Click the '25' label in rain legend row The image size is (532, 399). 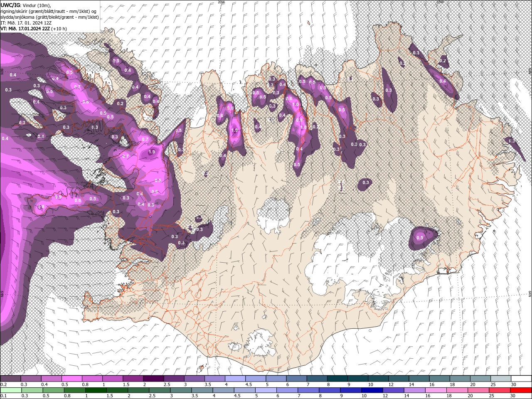coord(492,396)
